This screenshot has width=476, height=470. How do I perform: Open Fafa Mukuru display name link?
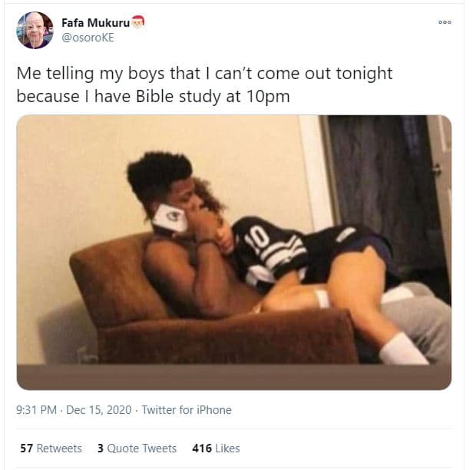96,22
